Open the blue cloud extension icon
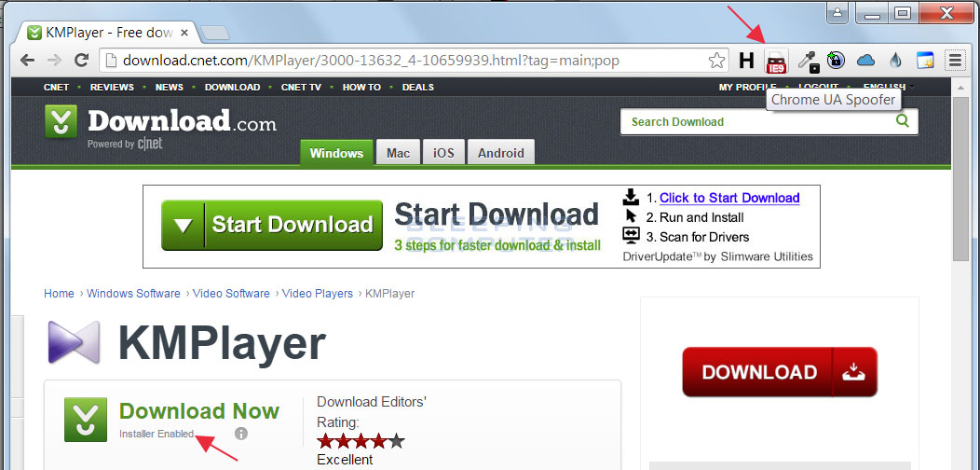The image size is (980, 470). [865, 60]
